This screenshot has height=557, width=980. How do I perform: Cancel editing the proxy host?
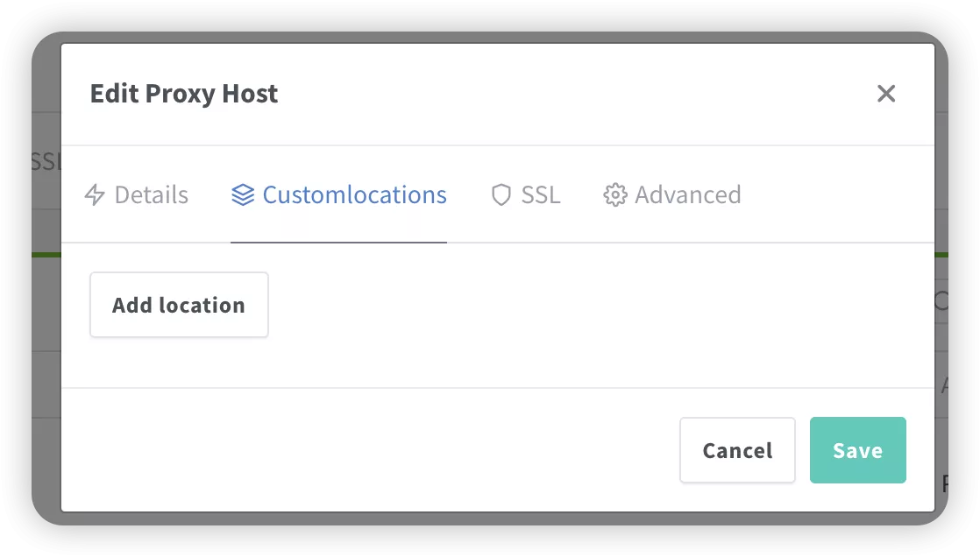click(737, 450)
